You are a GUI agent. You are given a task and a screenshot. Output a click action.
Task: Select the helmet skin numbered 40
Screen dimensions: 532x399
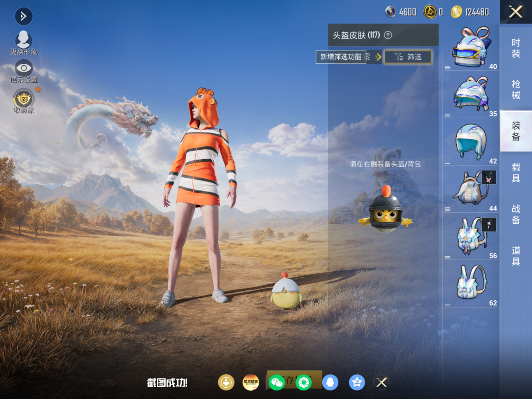471,48
